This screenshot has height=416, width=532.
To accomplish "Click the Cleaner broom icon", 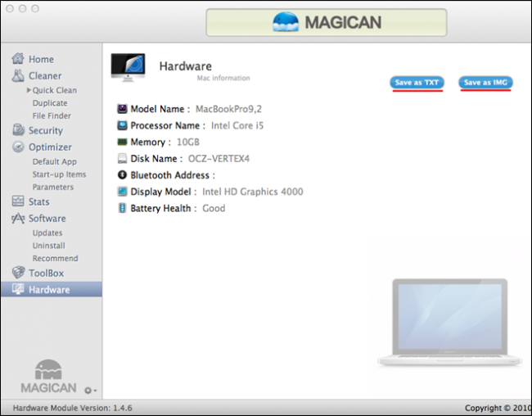I will 18,75.
